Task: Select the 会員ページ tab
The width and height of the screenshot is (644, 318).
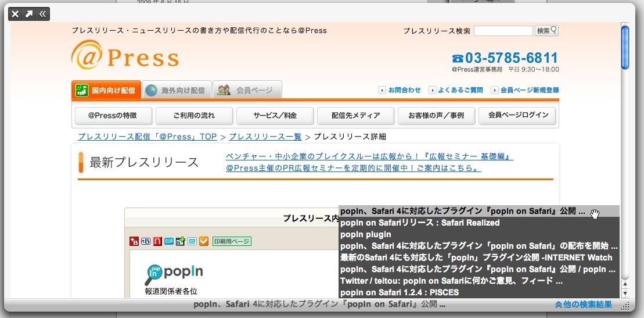Action: 247,90
